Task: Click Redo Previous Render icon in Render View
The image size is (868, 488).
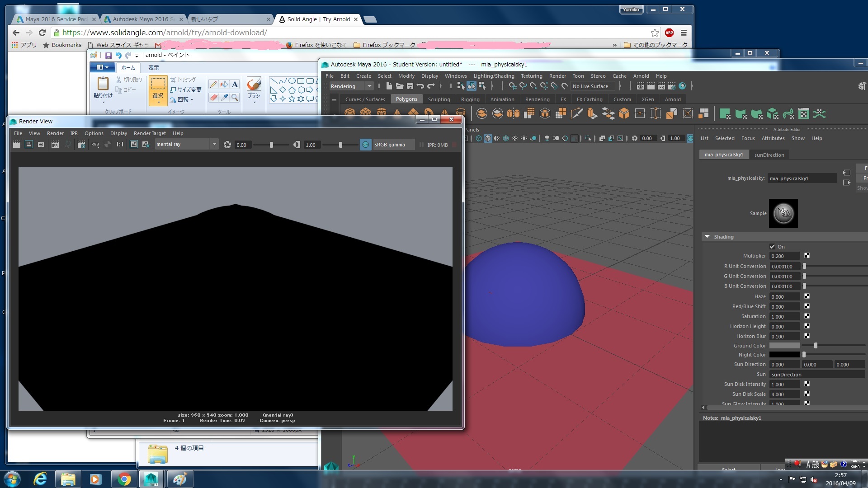Action: [x=16, y=145]
